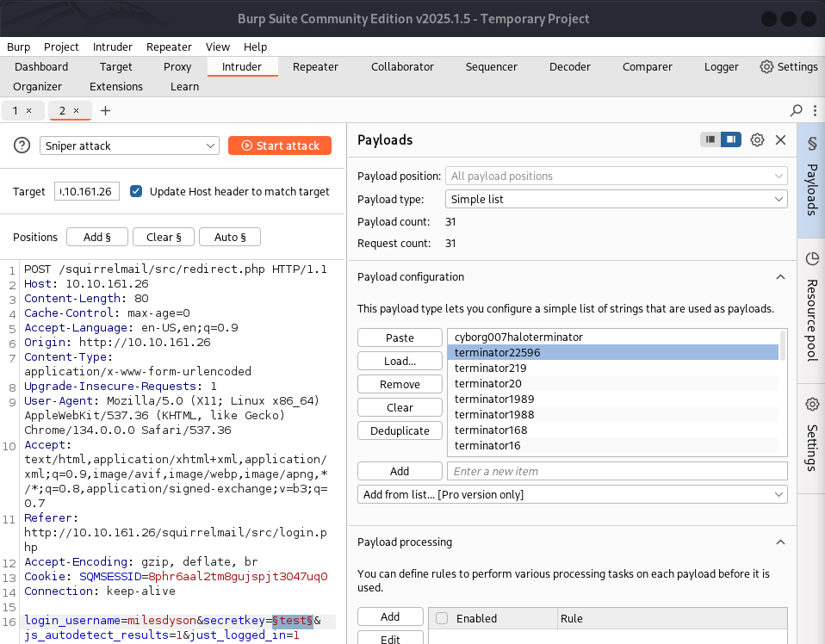Switch to the Proxy tab
825x644 pixels.
pyautogui.click(x=177, y=67)
